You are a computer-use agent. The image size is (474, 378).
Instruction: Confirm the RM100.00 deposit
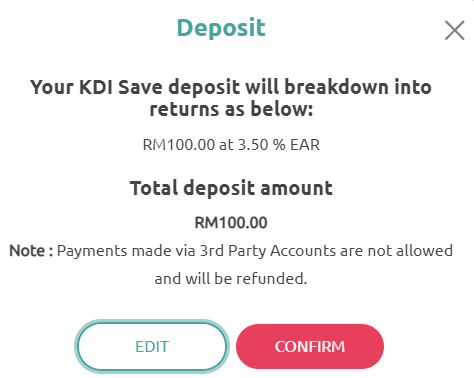tap(310, 346)
